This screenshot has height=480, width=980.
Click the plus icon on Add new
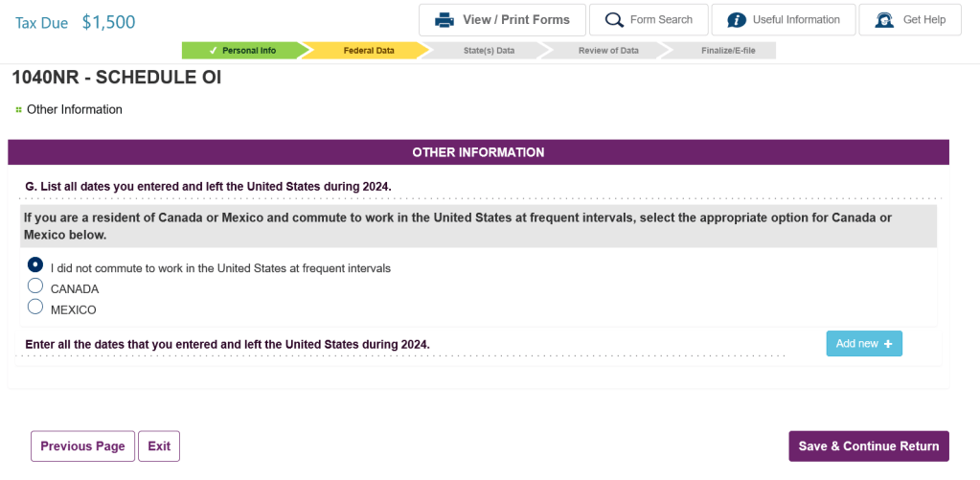[x=888, y=344]
